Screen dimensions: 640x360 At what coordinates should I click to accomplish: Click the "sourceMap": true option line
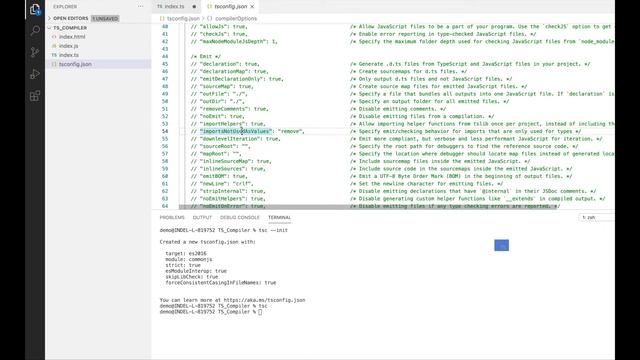pyautogui.click(x=222, y=87)
